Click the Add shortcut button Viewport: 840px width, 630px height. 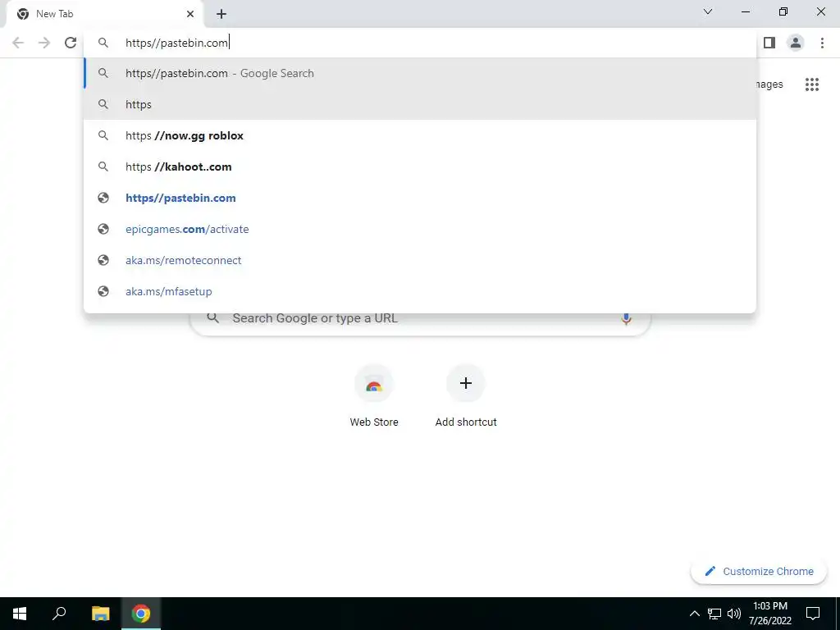click(466, 395)
